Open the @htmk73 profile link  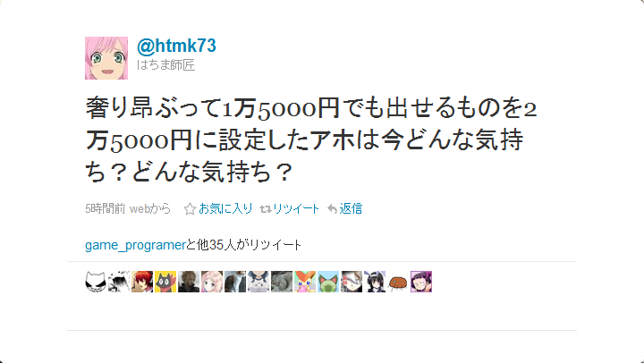tap(176, 46)
